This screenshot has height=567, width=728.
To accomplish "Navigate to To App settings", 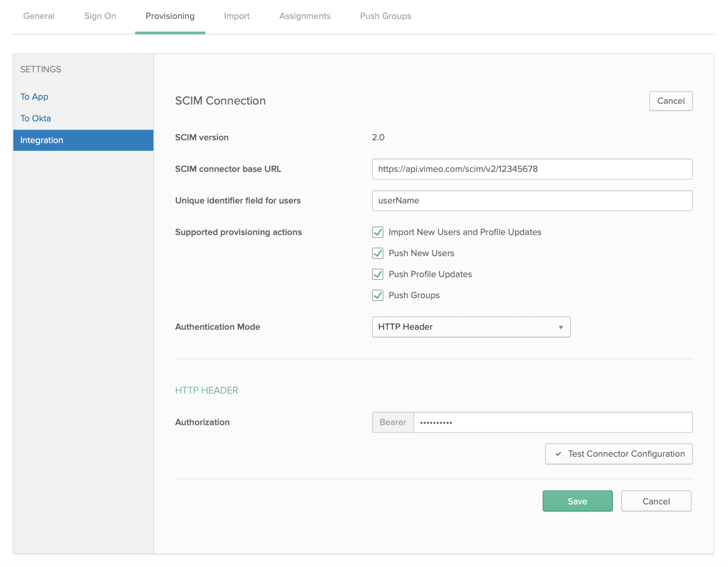I will coord(33,96).
